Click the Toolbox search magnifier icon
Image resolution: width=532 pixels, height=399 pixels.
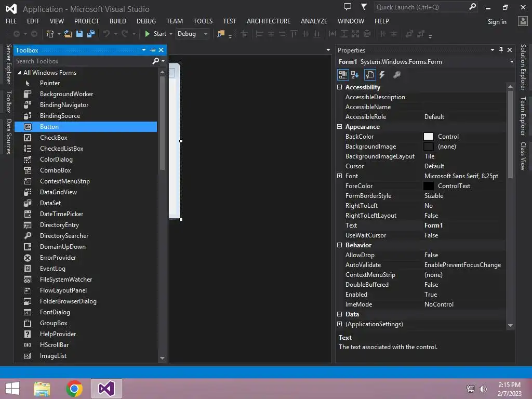[156, 61]
